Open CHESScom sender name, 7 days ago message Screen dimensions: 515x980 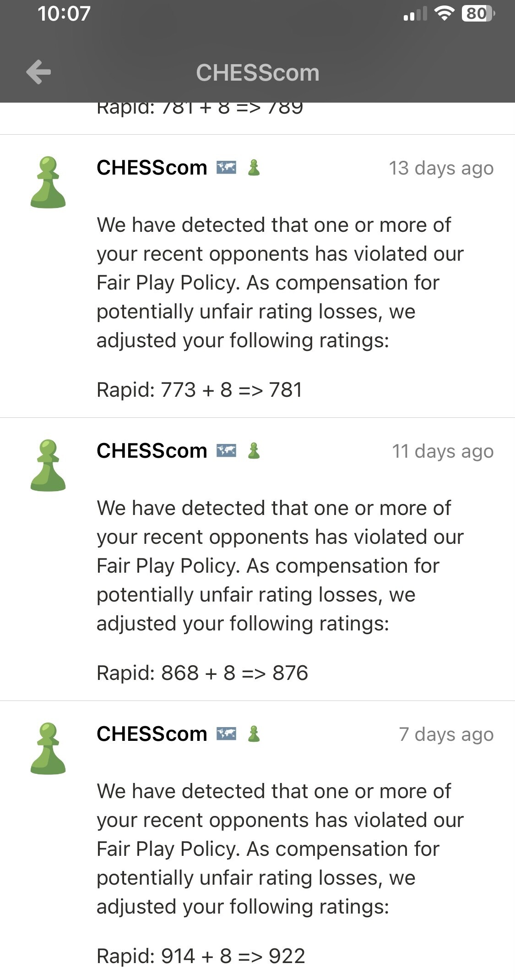tap(152, 734)
